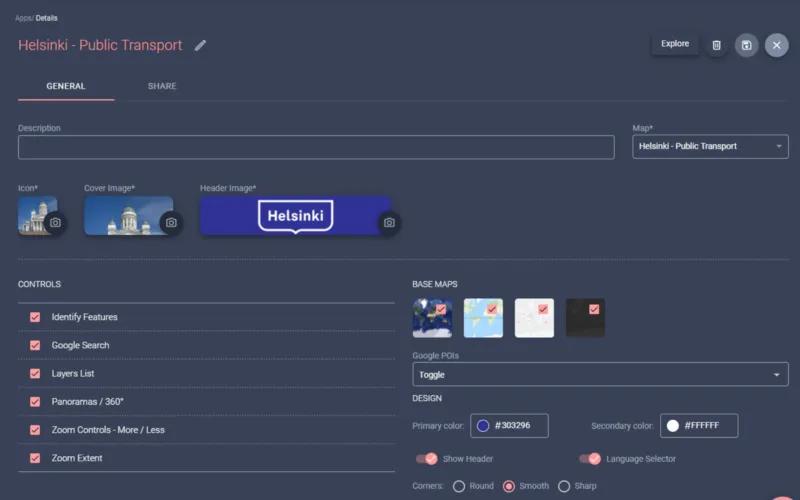The width and height of the screenshot is (800, 500).
Task: Open the camera icon on Icon image
Action: click(55, 222)
